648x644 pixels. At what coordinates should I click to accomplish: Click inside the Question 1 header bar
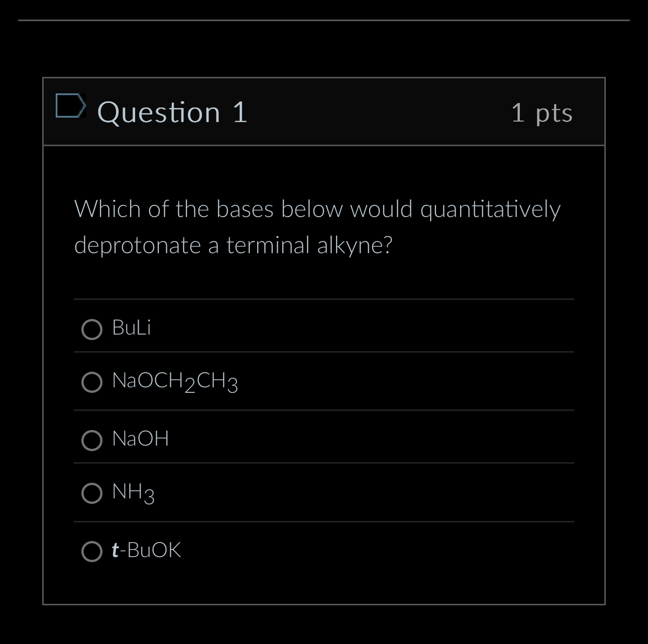pos(352,112)
